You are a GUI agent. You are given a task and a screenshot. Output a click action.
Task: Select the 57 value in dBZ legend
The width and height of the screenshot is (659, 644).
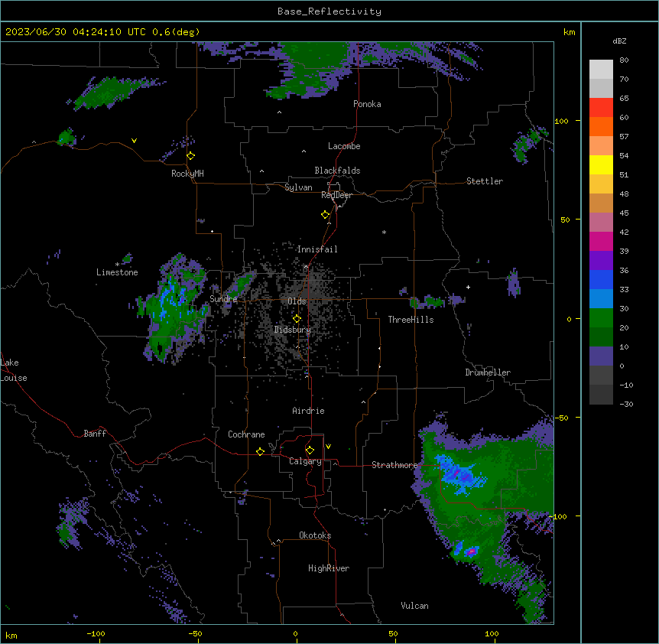click(x=624, y=137)
